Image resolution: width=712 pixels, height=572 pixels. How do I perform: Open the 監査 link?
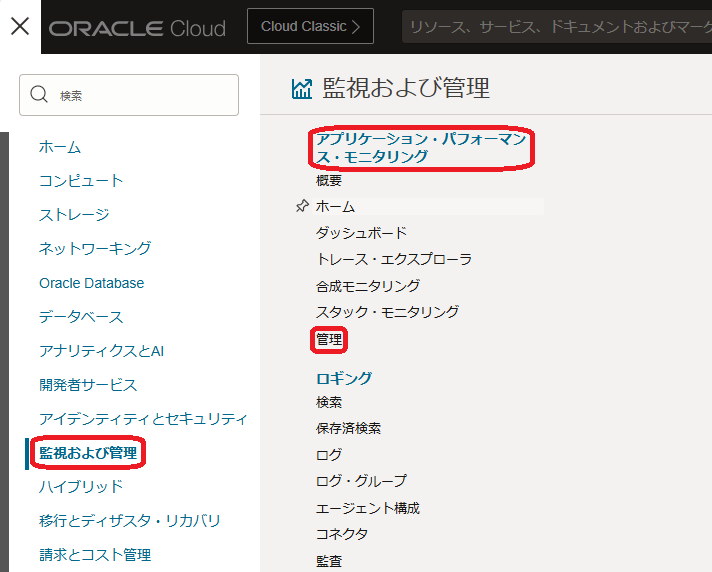point(329,561)
